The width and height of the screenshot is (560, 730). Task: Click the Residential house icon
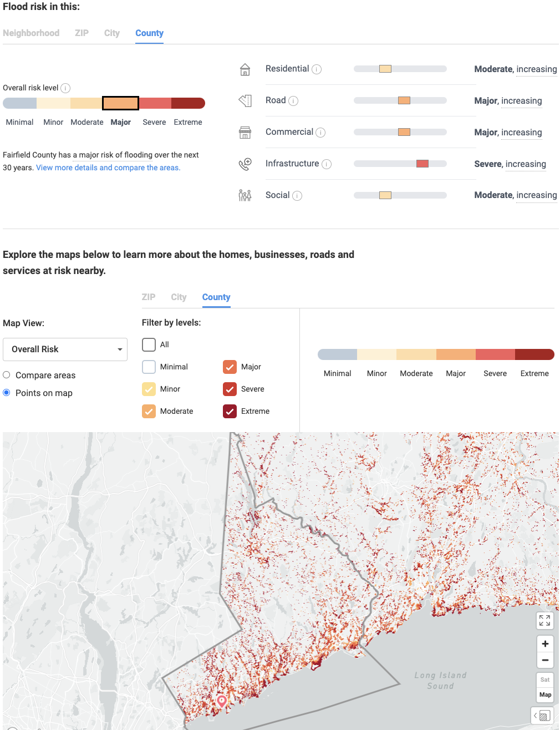click(245, 69)
